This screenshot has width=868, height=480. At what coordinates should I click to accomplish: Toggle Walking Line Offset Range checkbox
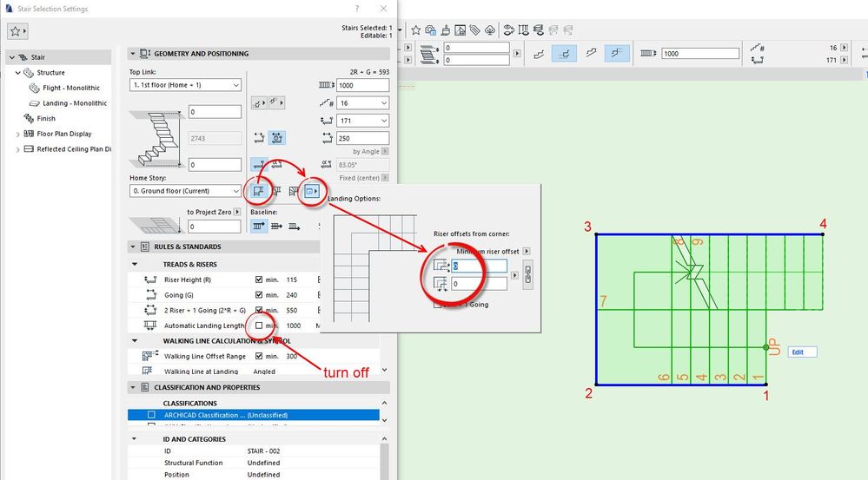[x=259, y=356]
